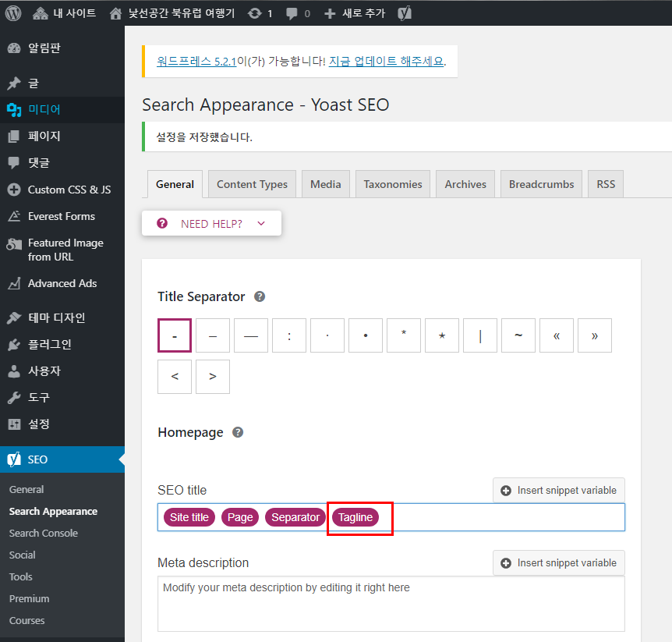This screenshot has width=672, height=642.
Task: Click 지금 업데이트 해주세요 link
Action: [386, 62]
